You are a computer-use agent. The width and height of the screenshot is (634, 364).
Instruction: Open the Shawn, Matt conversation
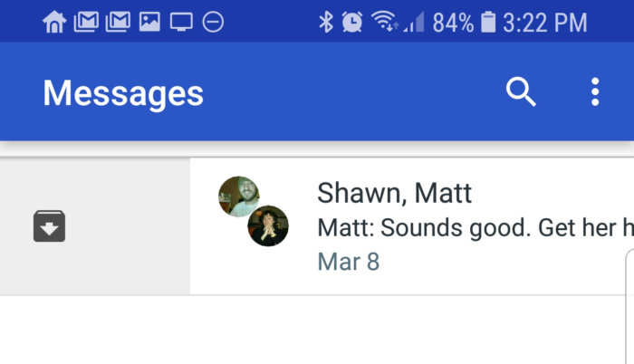point(394,193)
